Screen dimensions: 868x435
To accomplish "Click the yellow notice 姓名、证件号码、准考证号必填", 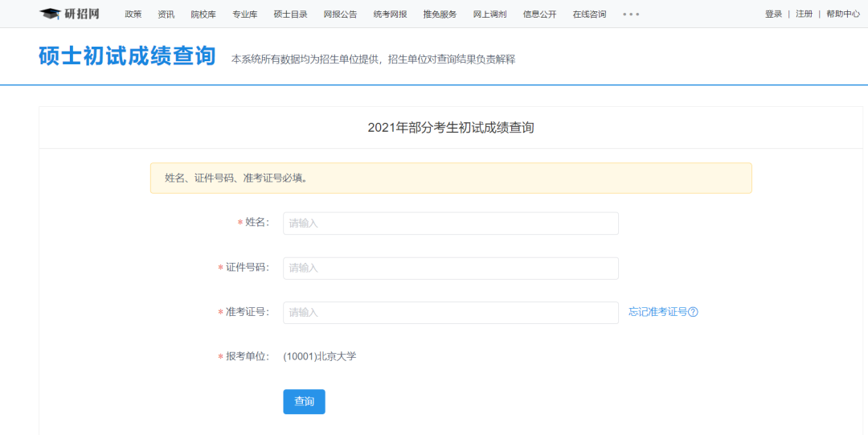I will point(451,178).
